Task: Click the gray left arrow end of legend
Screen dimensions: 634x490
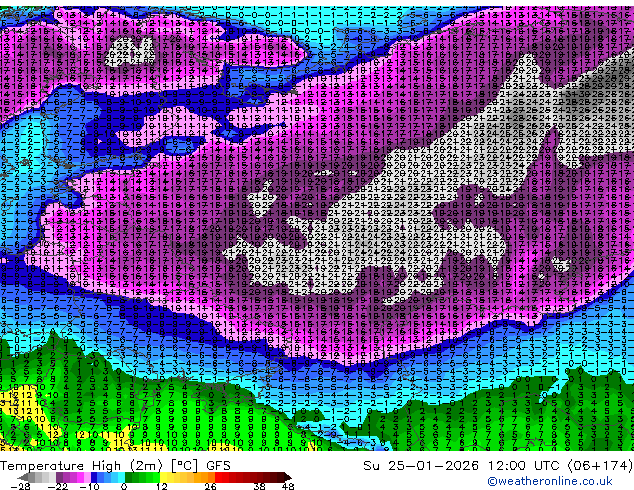Action: click(22, 477)
